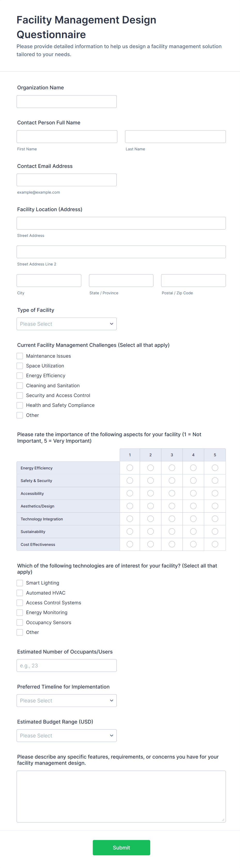Select the Smart Lighting technology checkbox
Viewport: 240px width, 868px height.
tap(20, 583)
